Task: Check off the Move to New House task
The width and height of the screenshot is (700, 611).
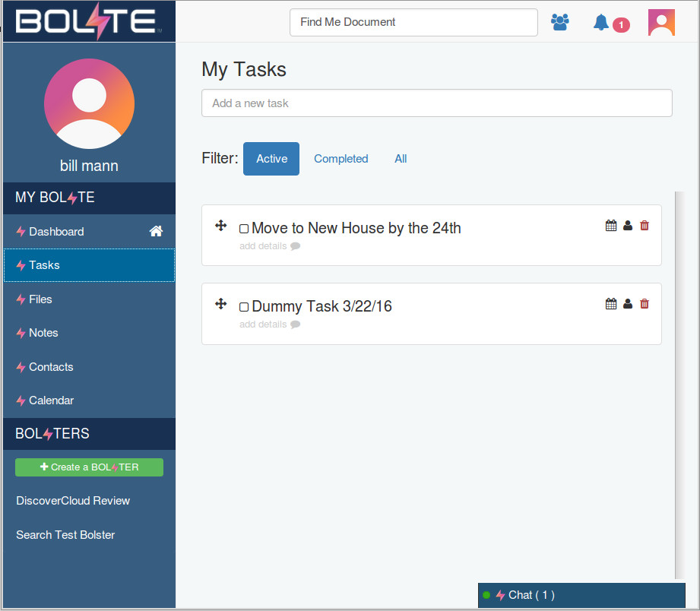Action: click(x=244, y=227)
